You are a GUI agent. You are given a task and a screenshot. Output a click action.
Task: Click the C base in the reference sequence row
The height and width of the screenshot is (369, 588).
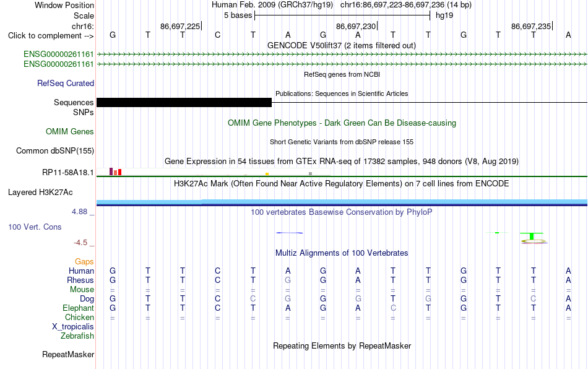click(x=217, y=35)
